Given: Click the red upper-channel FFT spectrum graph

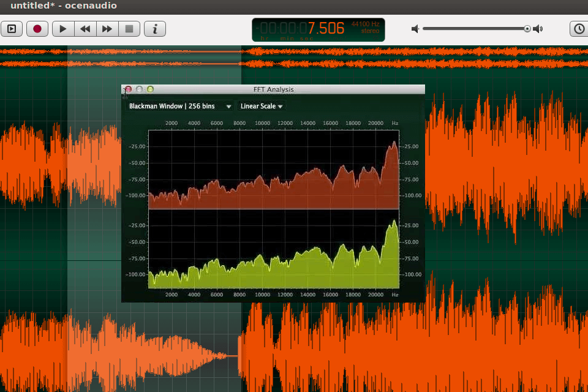Looking at the screenshot, I should tap(274, 170).
